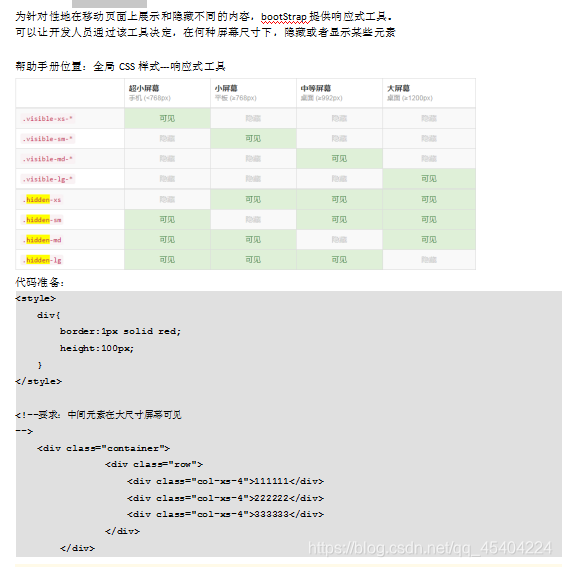Select the .visible-md-* class label
This screenshot has width=562, height=567.
pos(47,159)
